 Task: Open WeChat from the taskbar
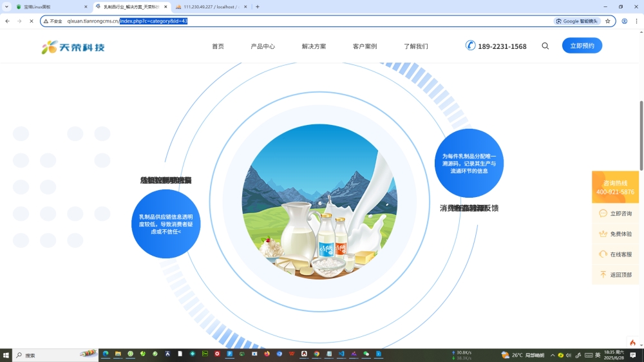[366, 354]
